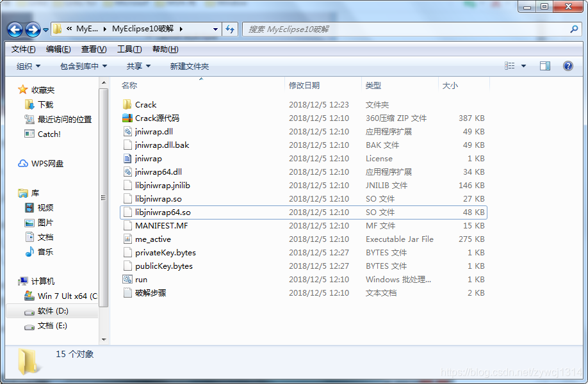The height and width of the screenshot is (384, 588).
Task: Click the 387 KB size value
Action: 471,118
